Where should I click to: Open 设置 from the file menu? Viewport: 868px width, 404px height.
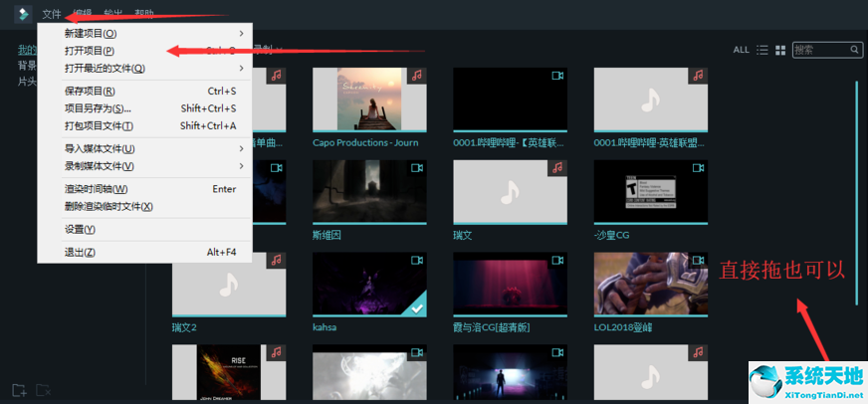point(80,229)
